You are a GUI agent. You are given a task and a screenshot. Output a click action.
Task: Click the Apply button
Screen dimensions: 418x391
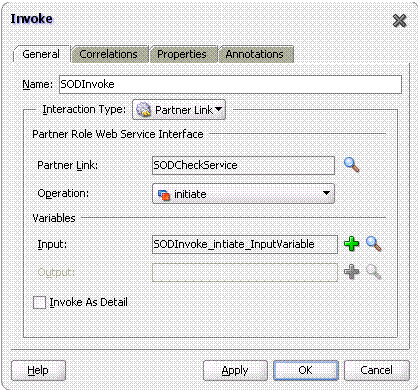tap(235, 370)
